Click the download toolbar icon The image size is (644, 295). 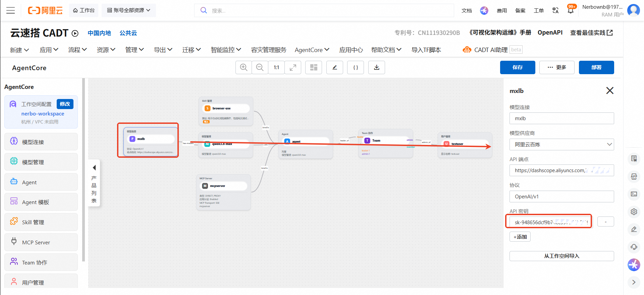click(377, 67)
